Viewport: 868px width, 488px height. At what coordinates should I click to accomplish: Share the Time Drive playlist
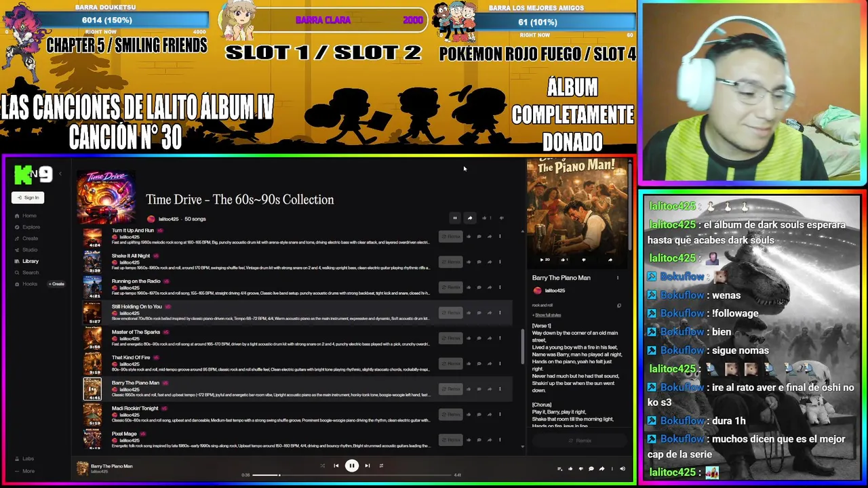point(470,218)
